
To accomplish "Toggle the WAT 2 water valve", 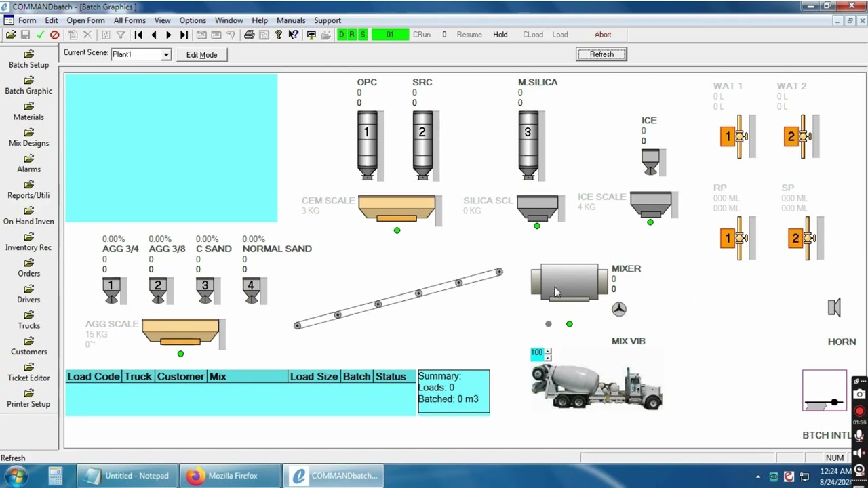I will point(797,137).
